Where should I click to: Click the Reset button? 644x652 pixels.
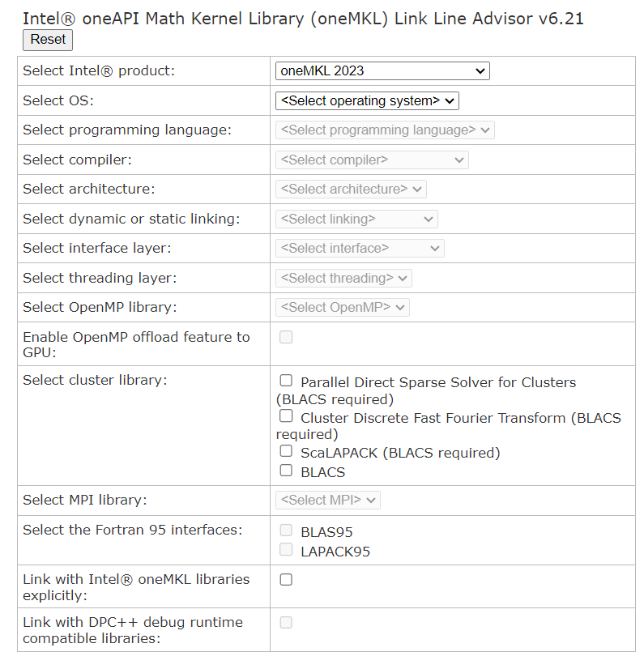[x=48, y=40]
